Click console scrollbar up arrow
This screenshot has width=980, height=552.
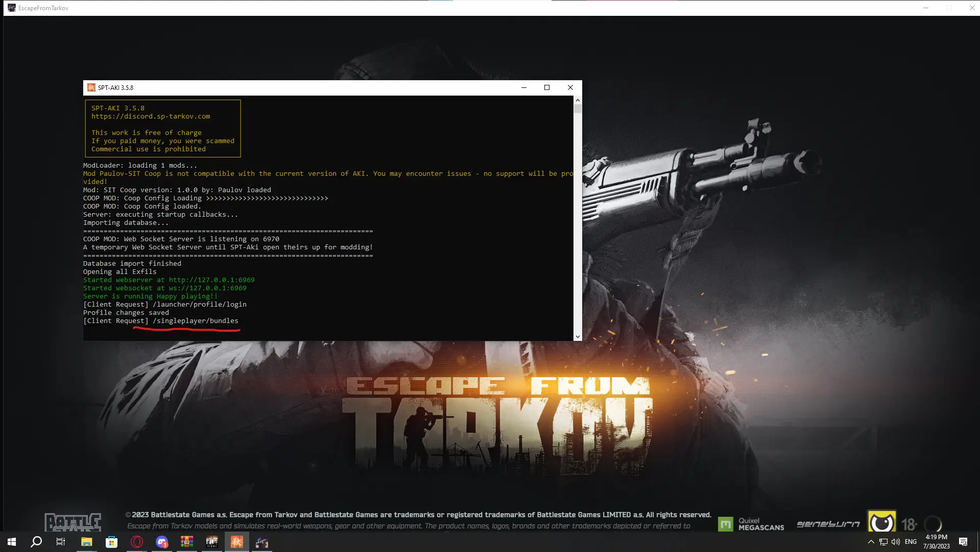click(x=578, y=100)
